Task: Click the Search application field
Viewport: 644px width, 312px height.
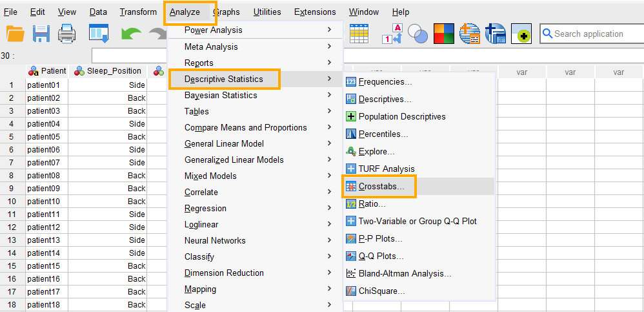Action: pyautogui.click(x=592, y=34)
